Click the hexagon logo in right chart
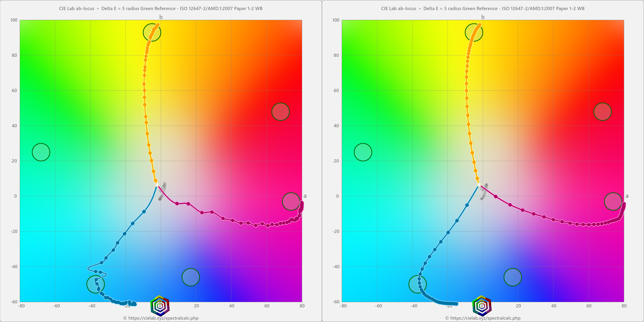644x322 pixels. tap(482, 306)
